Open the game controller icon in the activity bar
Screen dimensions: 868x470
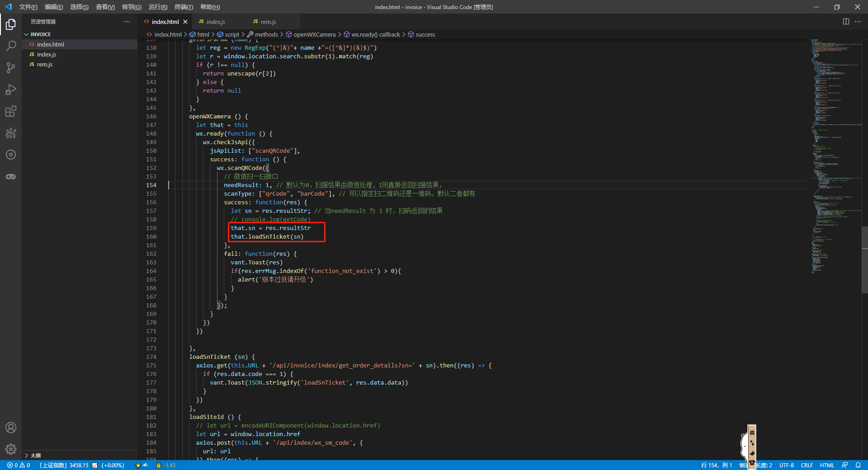pyautogui.click(x=11, y=176)
